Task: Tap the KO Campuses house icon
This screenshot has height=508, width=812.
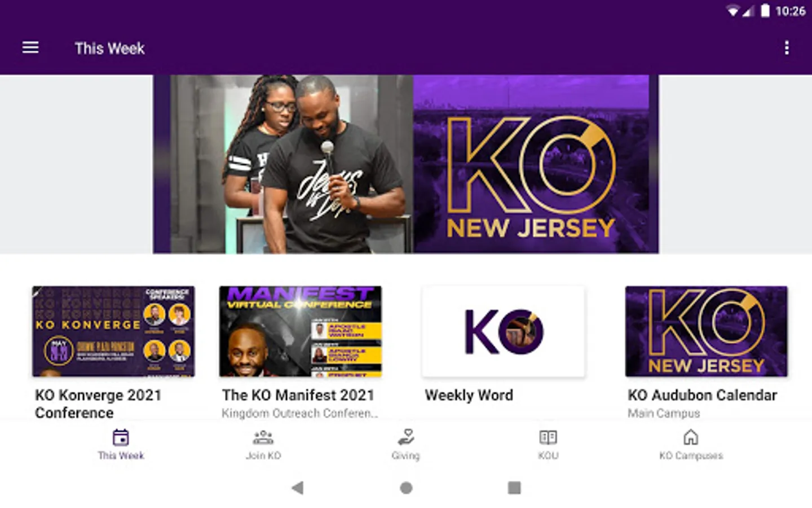Action: pyautogui.click(x=691, y=437)
